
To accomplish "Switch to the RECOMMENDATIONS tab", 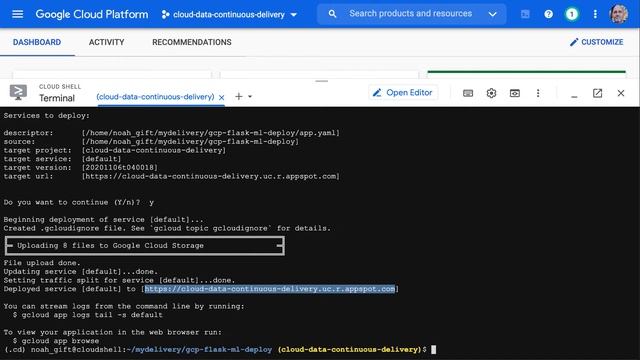I will click(x=192, y=42).
